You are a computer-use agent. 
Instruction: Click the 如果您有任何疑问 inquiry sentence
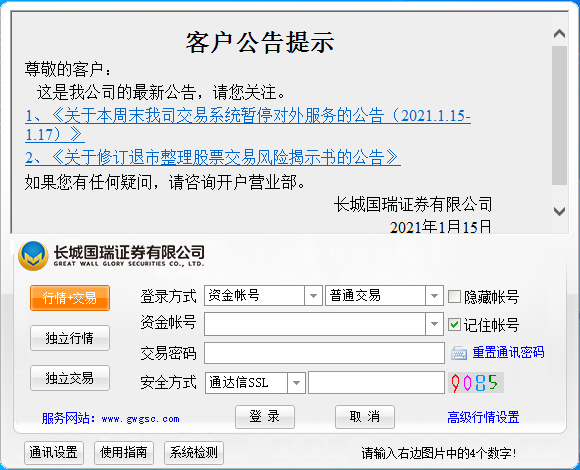click(165, 182)
